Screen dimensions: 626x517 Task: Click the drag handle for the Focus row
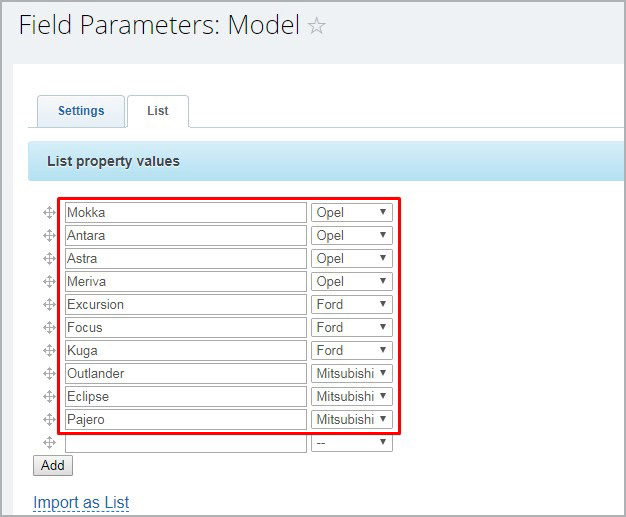pos(49,328)
